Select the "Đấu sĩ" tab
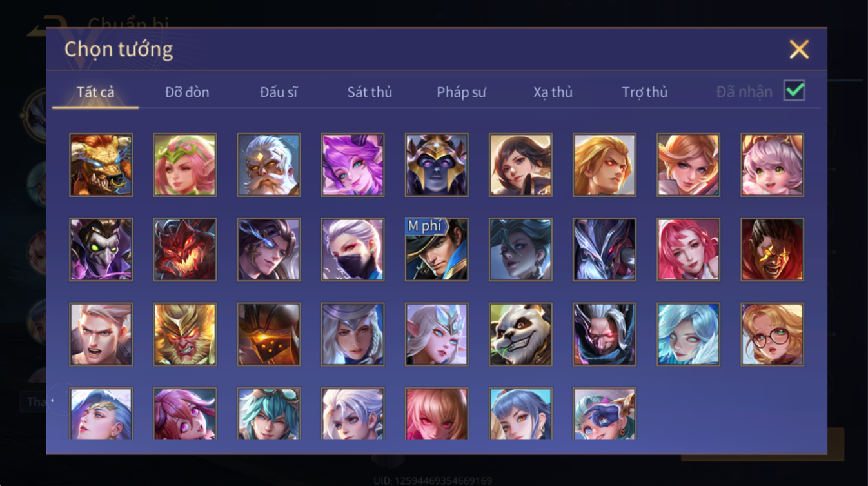Image resolution: width=868 pixels, height=486 pixels. (x=279, y=92)
